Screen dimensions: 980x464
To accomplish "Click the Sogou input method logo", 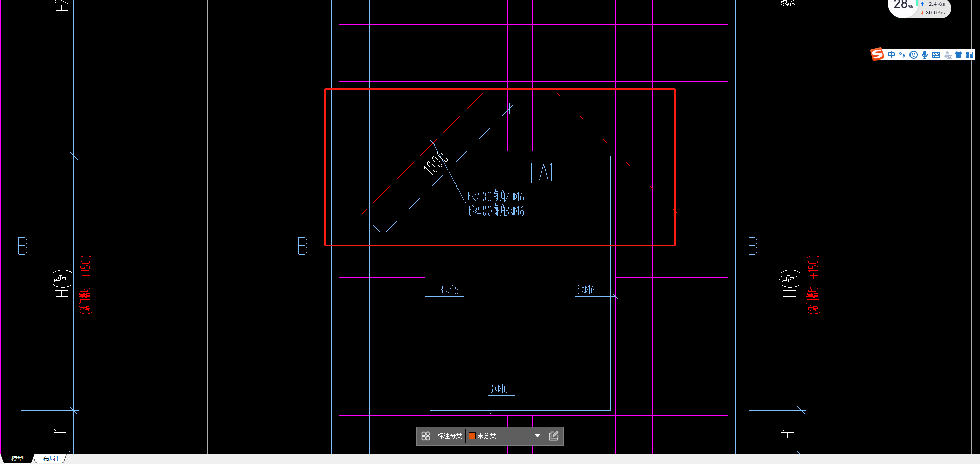I will pos(877,54).
